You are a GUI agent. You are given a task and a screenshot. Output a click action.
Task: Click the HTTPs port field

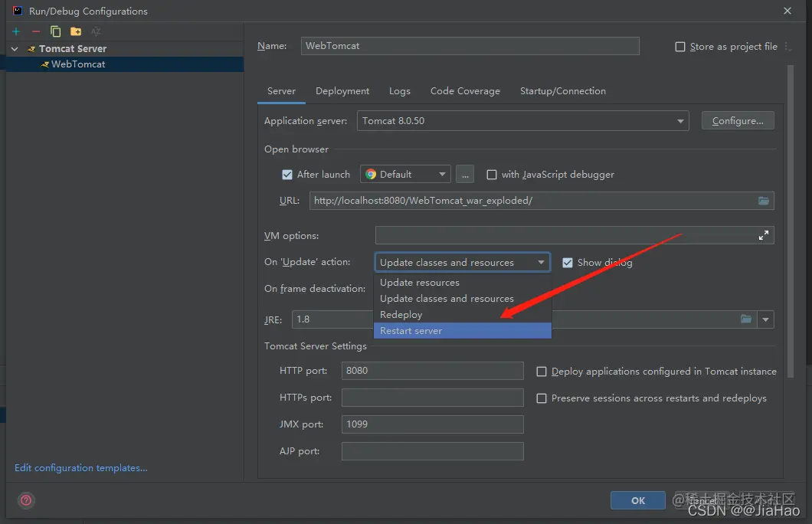pos(432,398)
